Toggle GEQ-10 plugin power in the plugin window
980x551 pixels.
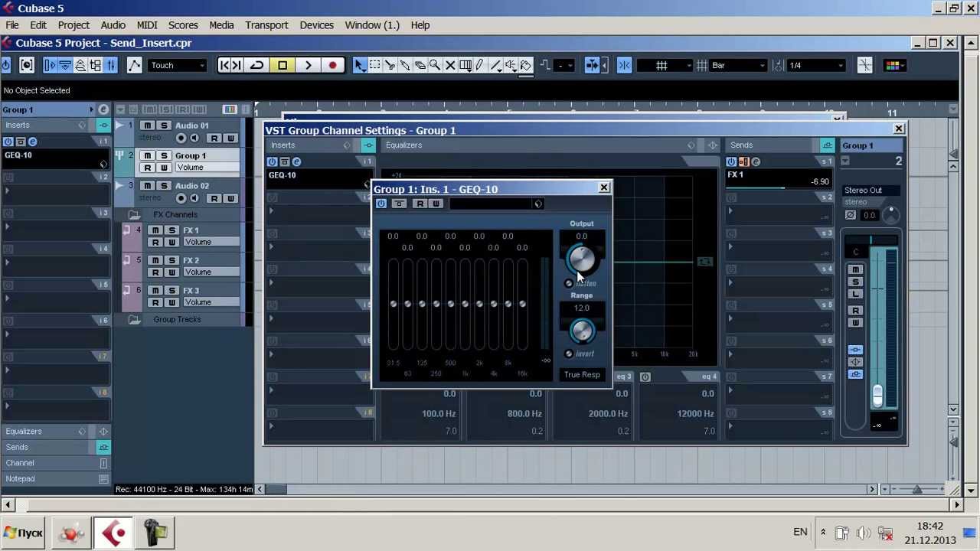(381, 204)
